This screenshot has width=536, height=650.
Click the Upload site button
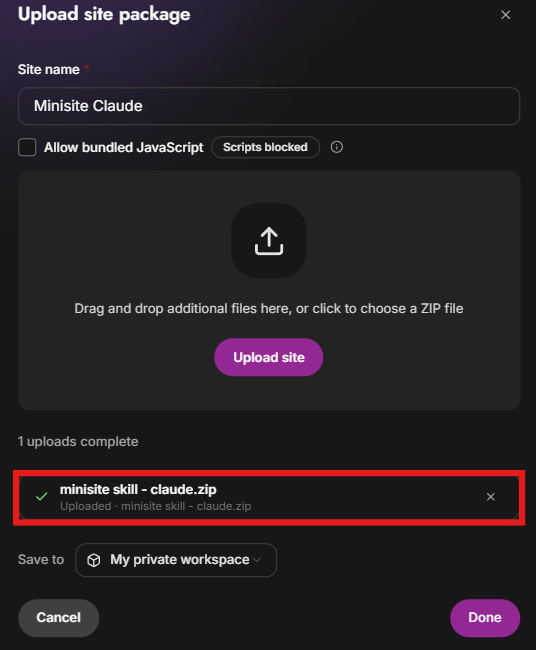[x=269, y=357]
